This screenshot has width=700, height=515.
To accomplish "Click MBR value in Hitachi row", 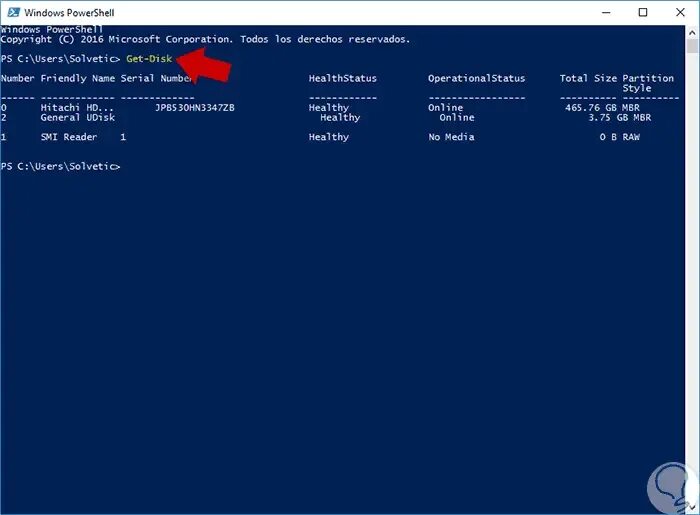I will (631, 108).
